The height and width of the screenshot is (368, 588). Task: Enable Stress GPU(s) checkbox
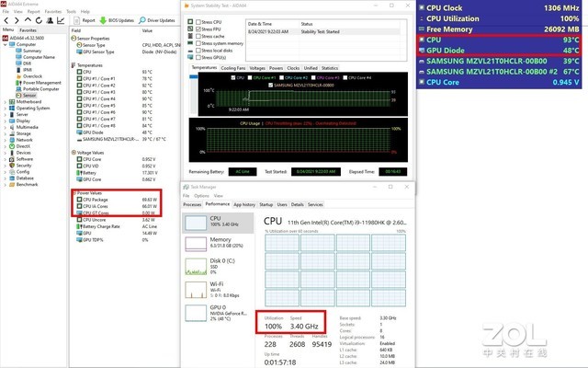pyautogui.click(x=198, y=58)
